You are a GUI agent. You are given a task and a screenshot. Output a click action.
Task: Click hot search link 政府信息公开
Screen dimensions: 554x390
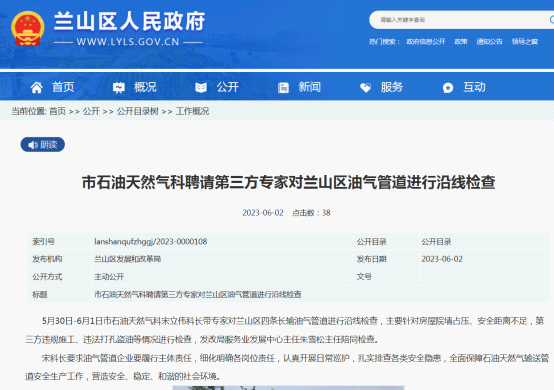(426, 42)
